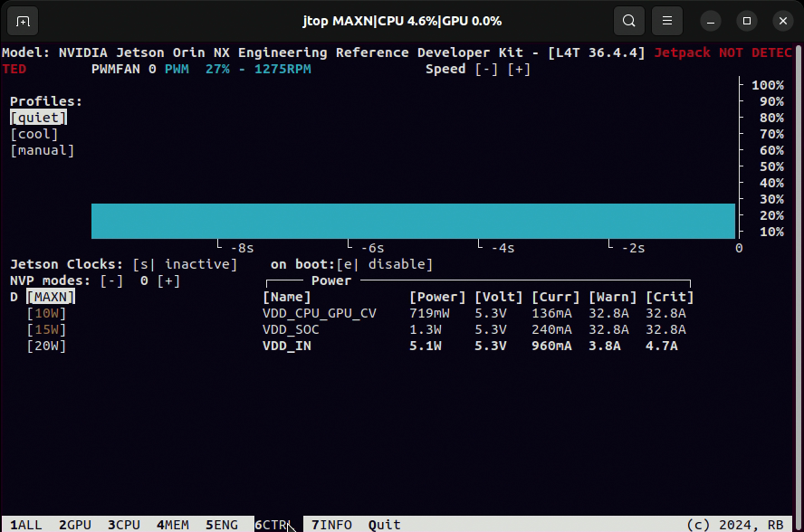Select the 10W power mode
This screenshot has width=804, height=532.
46,313
